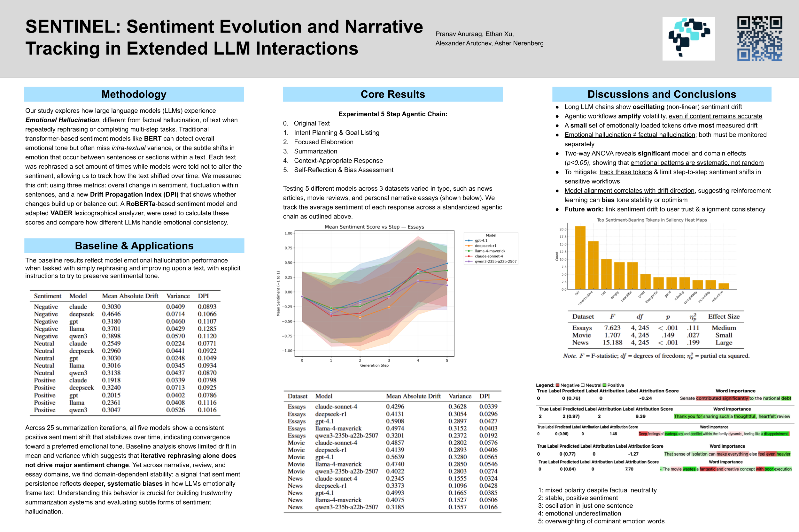Click the white Neutral legend square
This screenshot has height=532, width=799.
(583, 385)
